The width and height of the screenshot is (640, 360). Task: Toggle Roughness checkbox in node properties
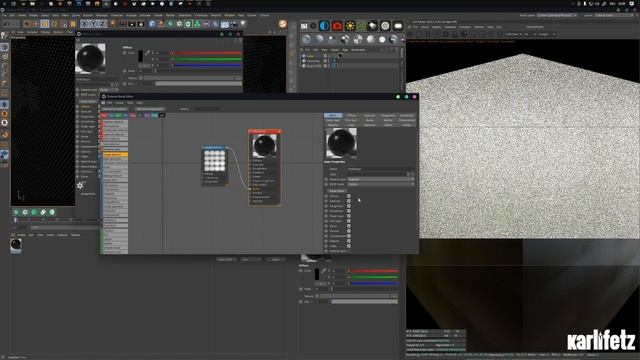(x=349, y=206)
